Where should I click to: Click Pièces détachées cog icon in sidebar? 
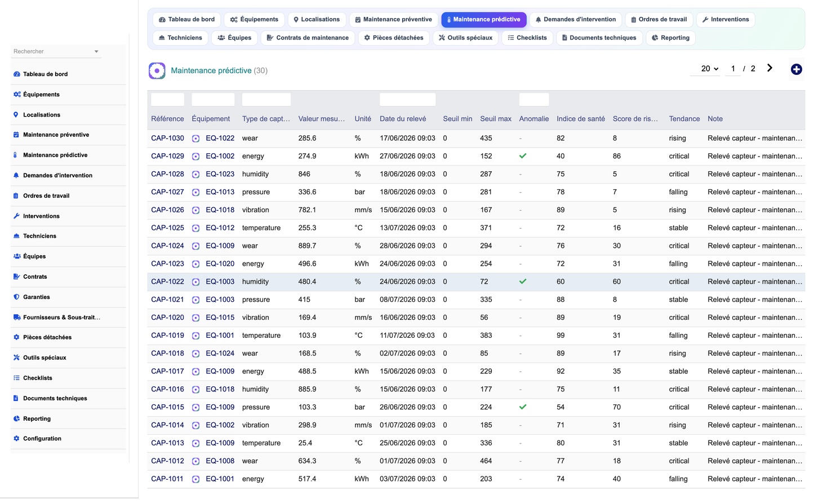(x=16, y=337)
